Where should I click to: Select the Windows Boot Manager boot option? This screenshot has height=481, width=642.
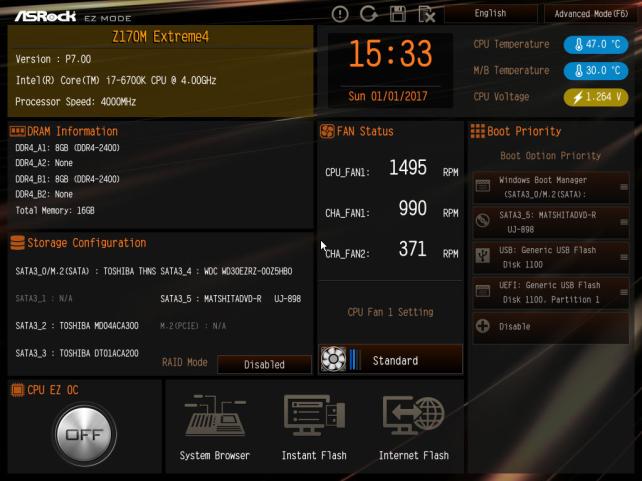551,187
